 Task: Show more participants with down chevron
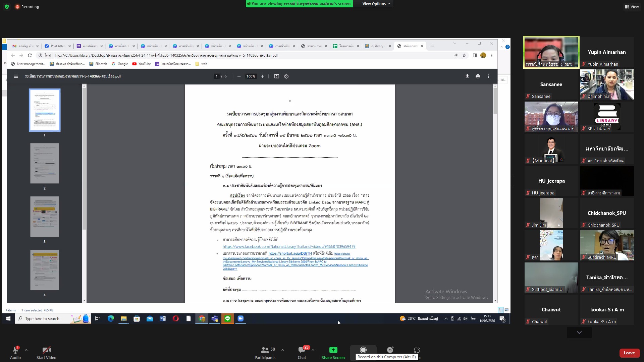579,333
